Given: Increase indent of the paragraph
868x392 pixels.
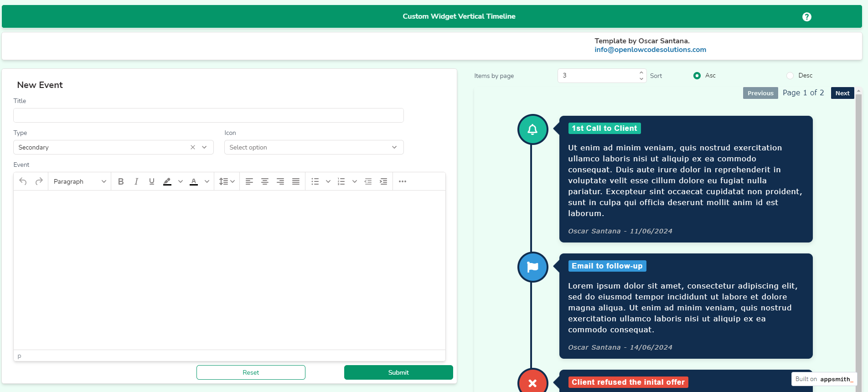Looking at the screenshot, I should (383, 181).
